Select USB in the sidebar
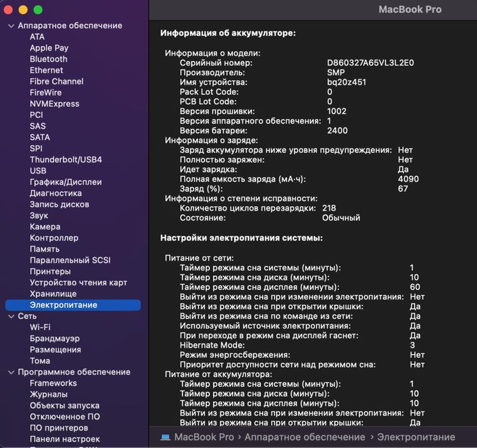The width and height of the screenshot is (477, 448). pos(38,171)
